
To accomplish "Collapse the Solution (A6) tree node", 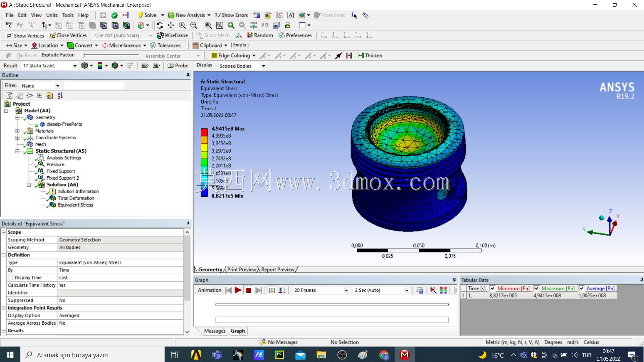I will (29, 185).
